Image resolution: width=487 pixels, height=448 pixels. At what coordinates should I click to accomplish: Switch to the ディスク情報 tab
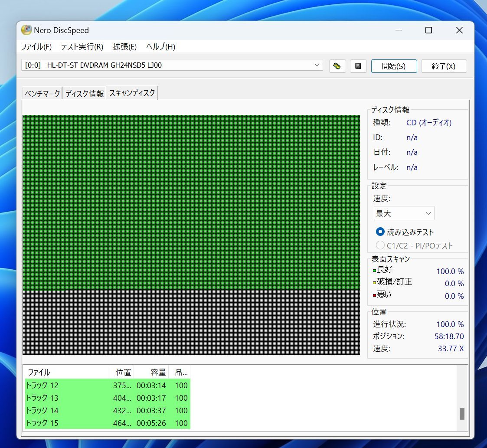click(85, 94)
